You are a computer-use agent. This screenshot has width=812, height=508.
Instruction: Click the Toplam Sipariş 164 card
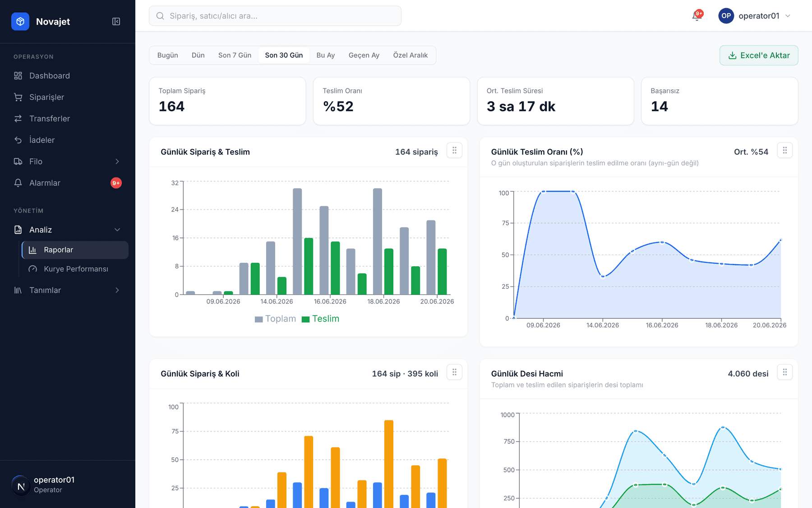point(227,101)
